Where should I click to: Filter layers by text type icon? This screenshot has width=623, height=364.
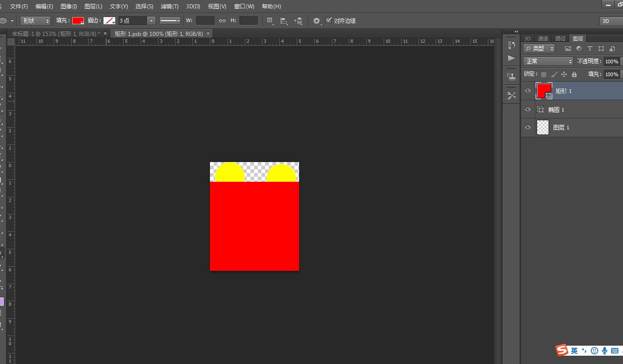(x=590, y=48)
